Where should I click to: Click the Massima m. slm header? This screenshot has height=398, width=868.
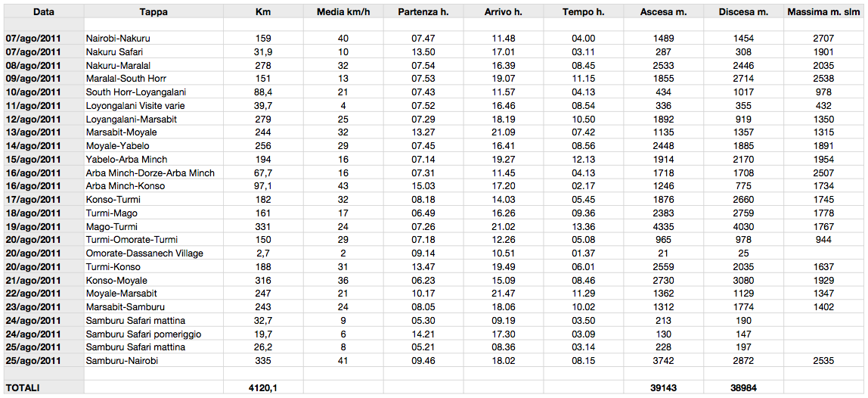click(x=823, y=11)
